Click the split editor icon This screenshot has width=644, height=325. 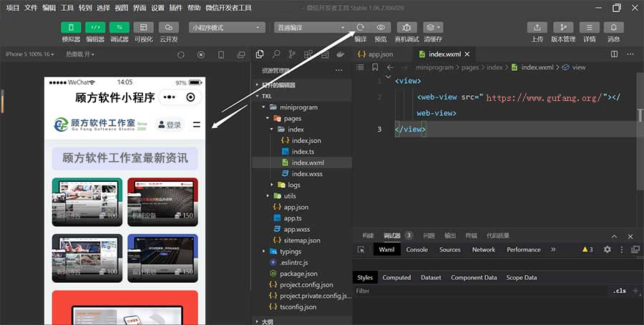[x=615, y=54]
